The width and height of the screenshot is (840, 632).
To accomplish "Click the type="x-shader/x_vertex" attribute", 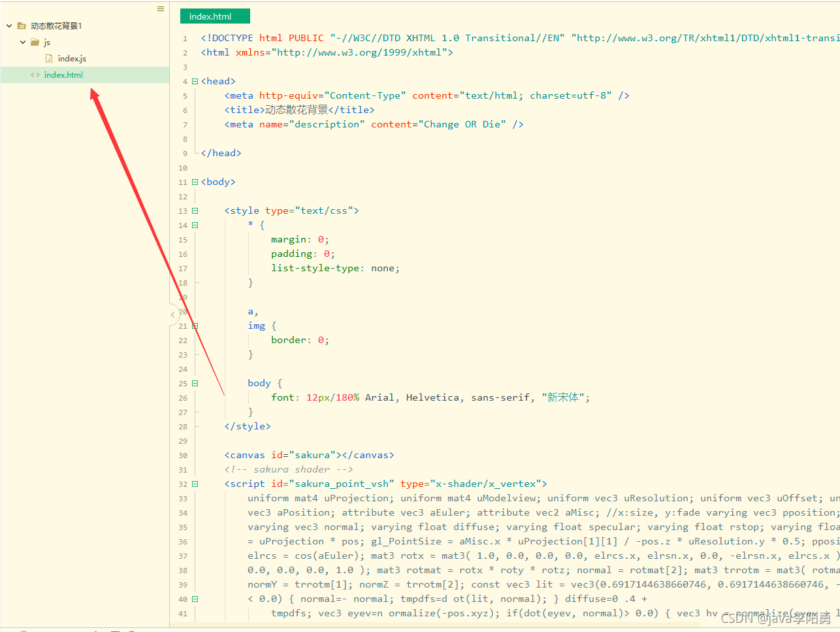I will (471, 484).
